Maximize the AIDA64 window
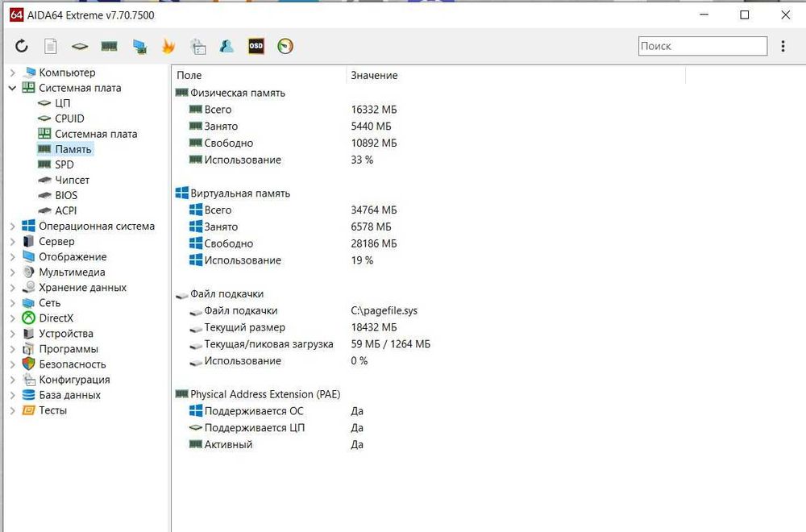806x532 pixels. [x=744, y=15]
